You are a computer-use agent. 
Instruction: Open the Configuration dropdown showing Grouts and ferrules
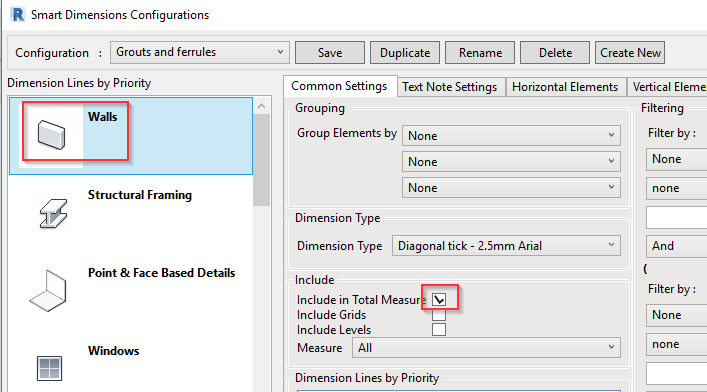(x=200, y=52)
